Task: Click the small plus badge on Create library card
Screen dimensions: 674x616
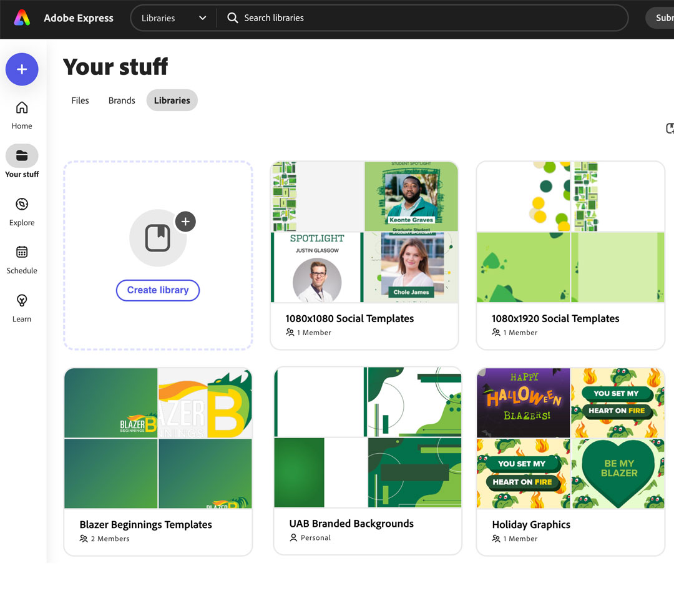Action: (x=185, y=221)
